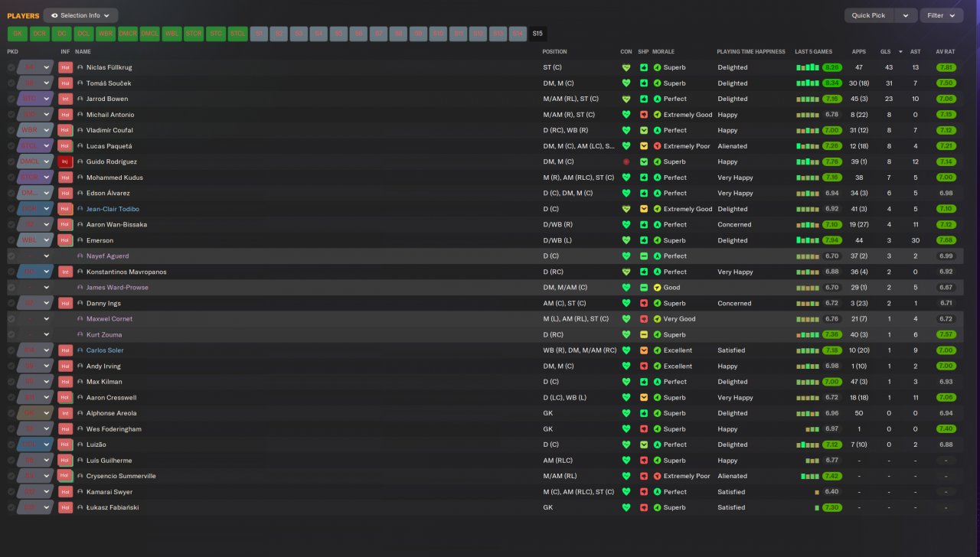Click Carlos Soler's Excellent morale icon
Screen dimensions: 980x557
pos(657,350)
